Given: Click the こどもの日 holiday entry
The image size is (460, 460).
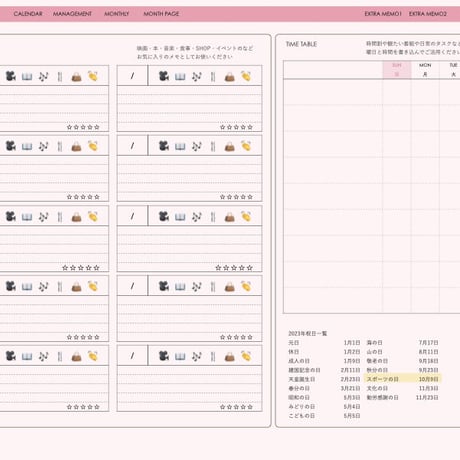Looking at the screenshot, I should (x=302, y=416).
